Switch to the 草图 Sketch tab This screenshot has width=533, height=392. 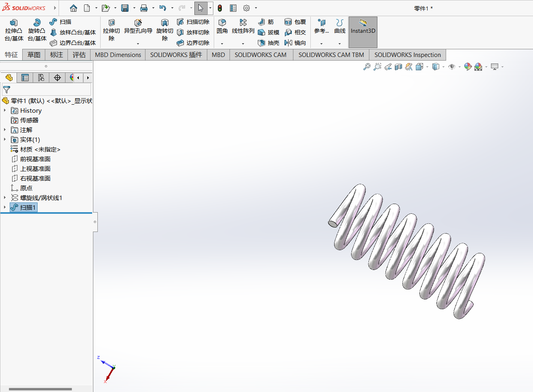click(x=34, y=55)
